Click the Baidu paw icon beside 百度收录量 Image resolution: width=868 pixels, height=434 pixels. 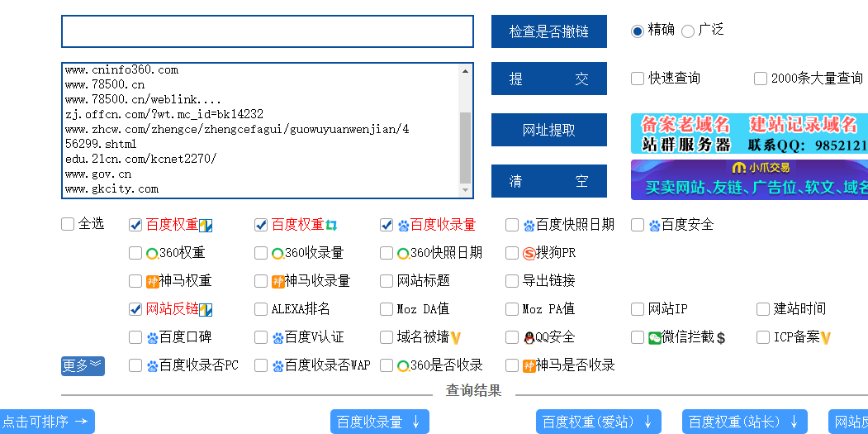(x=404, y=226)
